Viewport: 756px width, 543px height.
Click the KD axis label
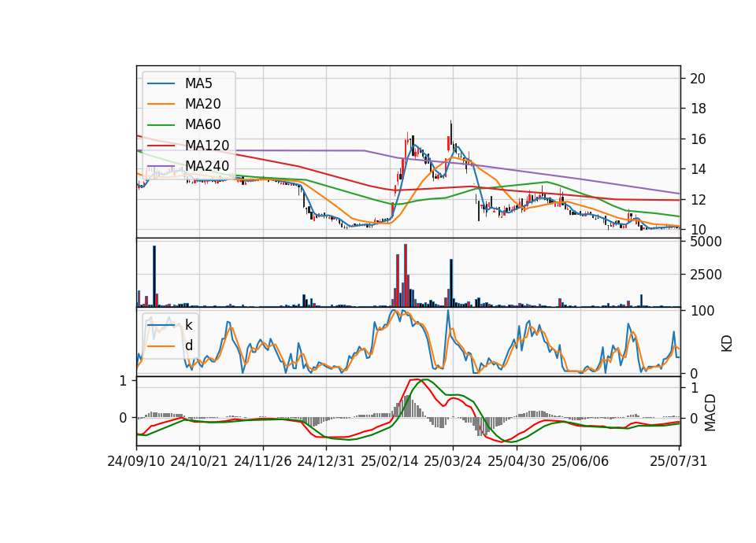click(x=727, y=343)
